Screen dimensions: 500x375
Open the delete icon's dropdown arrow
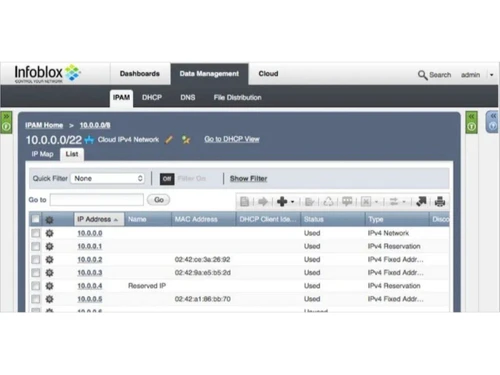coord(376,202)
